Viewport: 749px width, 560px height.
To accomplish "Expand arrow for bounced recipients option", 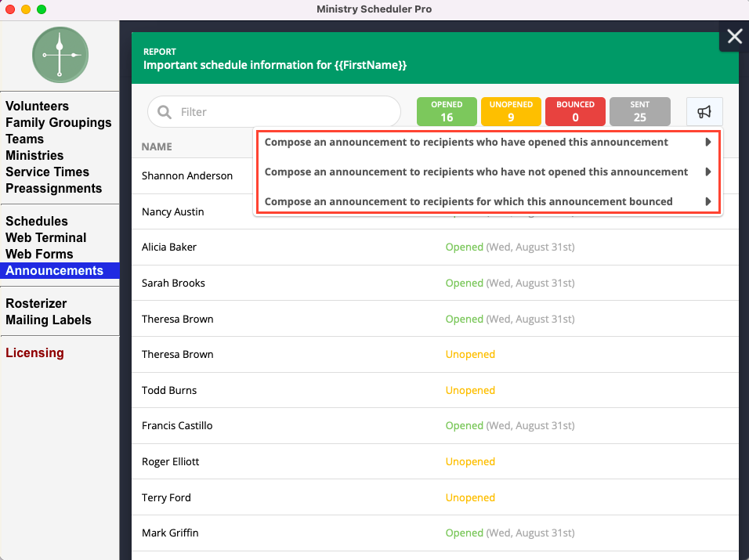I will coord(708,201).
